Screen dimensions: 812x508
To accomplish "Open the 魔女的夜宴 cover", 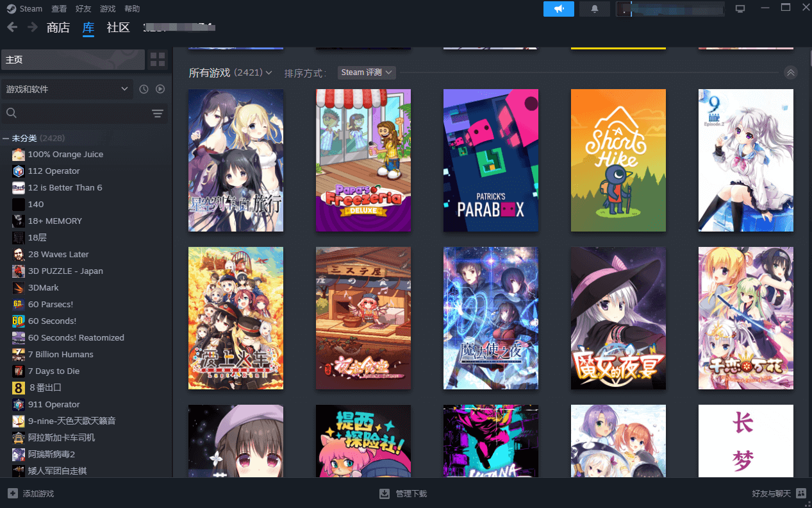I will point(618,318).
